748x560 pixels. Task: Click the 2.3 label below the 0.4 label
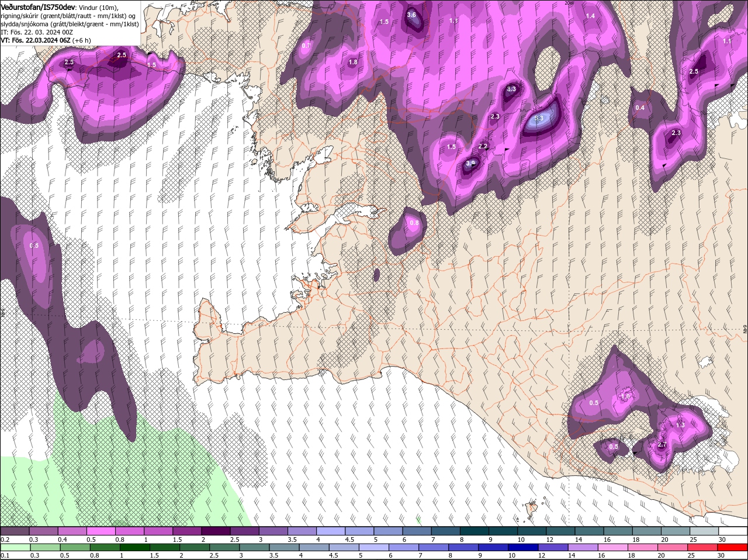pyautogui.click(x=676, y=133)
